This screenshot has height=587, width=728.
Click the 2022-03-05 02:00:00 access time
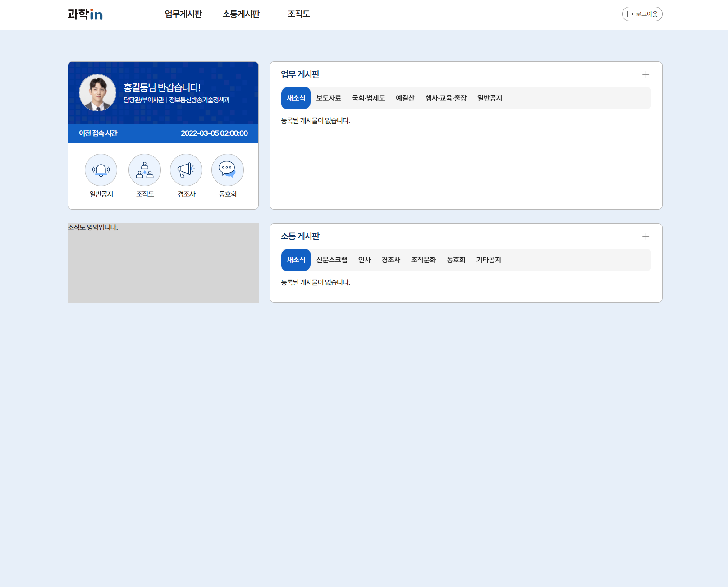tap(214, 133)
